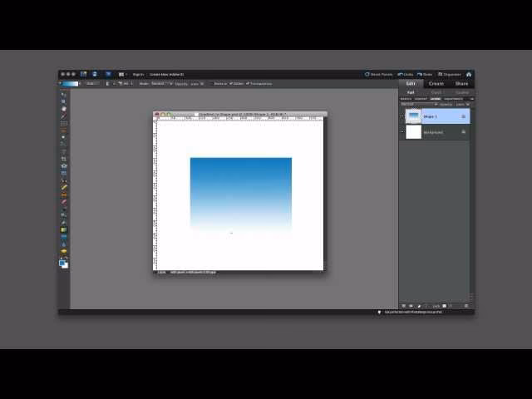This screenshot has width=532, height=399.
Task: Switch to the Edit tab
Action: 411,83
